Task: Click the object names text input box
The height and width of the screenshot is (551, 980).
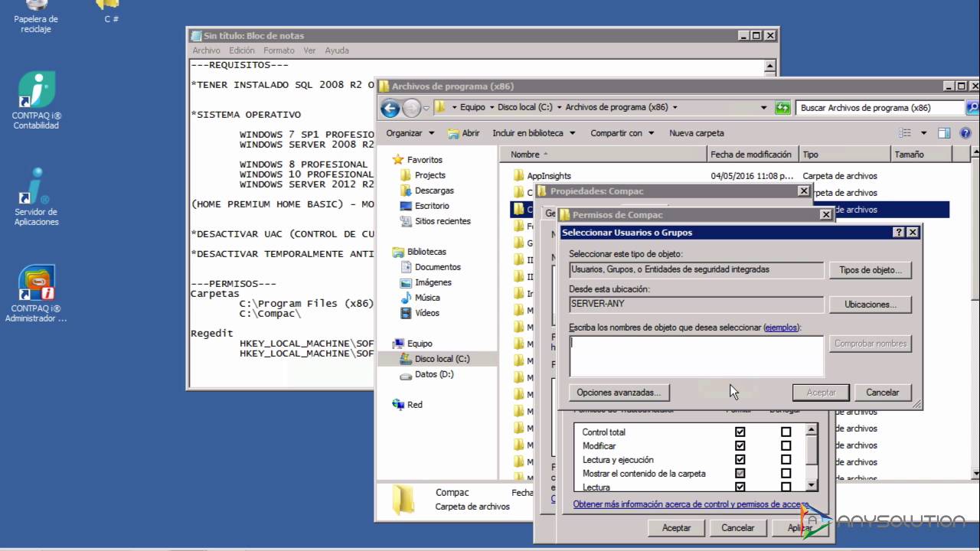Action: [696, 356]
